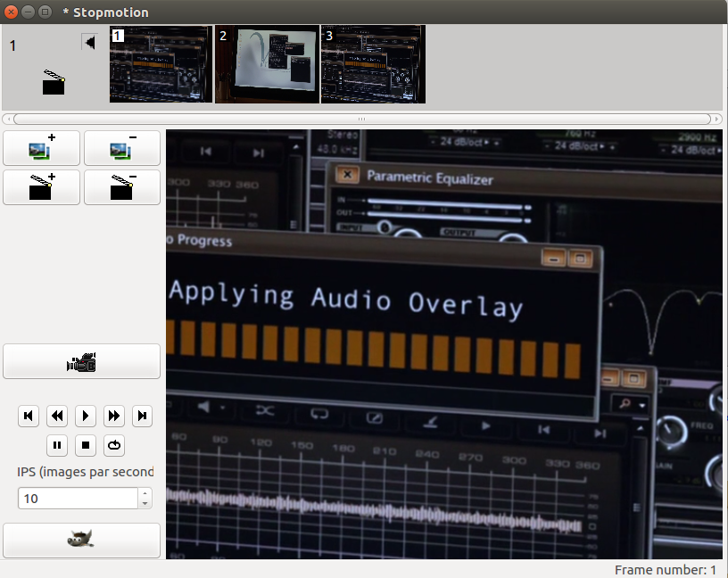This screenshot has height=578, width=728.
Task: Maximize the Stopmotion window
Action: click(45, 12)
